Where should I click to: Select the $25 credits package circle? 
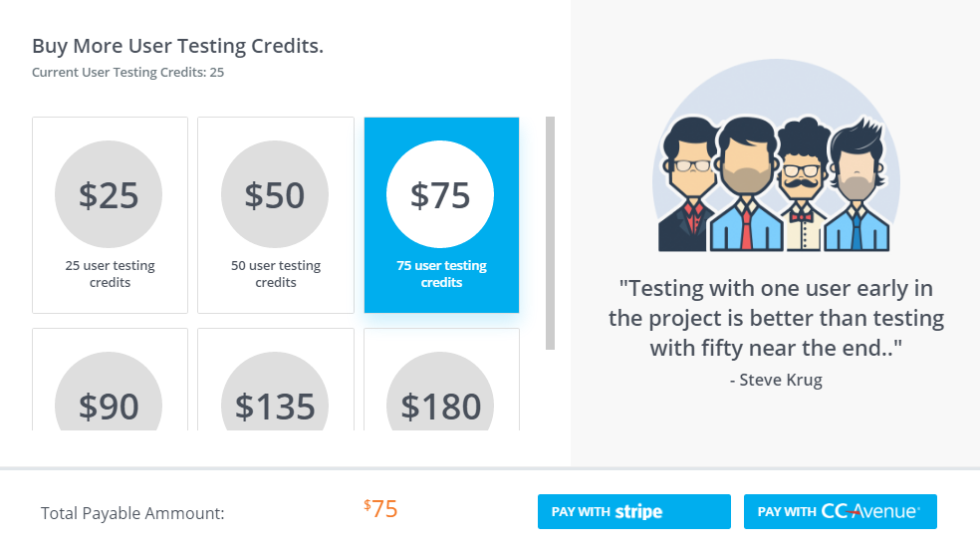coord(109,194)
